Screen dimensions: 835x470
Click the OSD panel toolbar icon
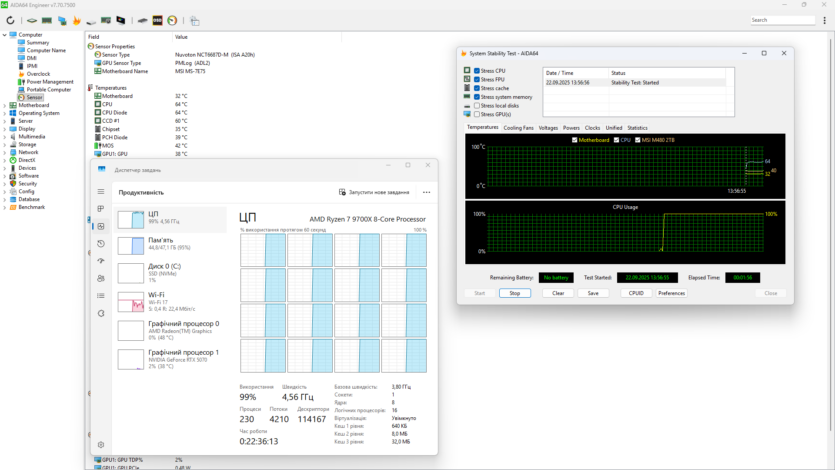[158, 20]
